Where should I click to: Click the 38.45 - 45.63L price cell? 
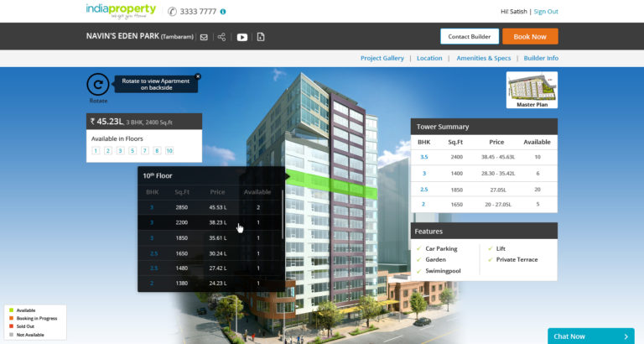(x=498, y=157)
